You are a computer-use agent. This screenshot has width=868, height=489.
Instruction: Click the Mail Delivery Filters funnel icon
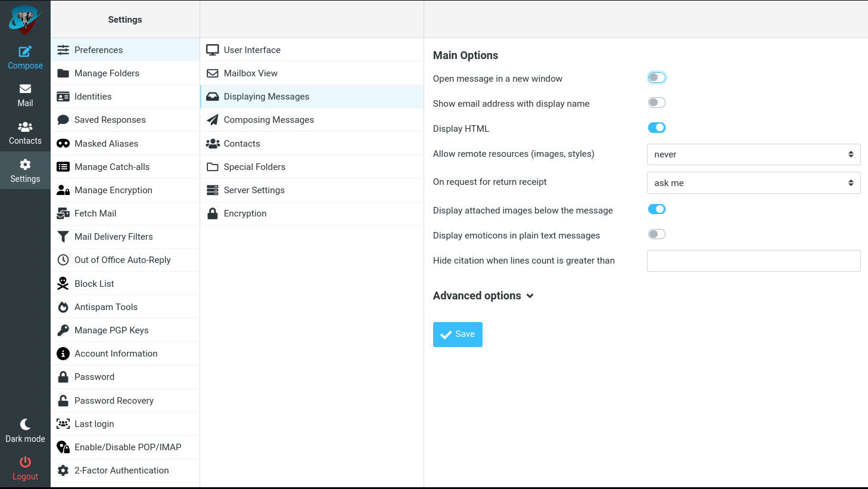[x=63, y=237]
